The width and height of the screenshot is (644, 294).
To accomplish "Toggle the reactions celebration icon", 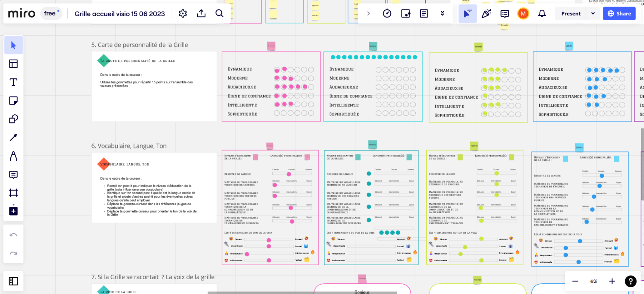I will [x=486, y=14].
